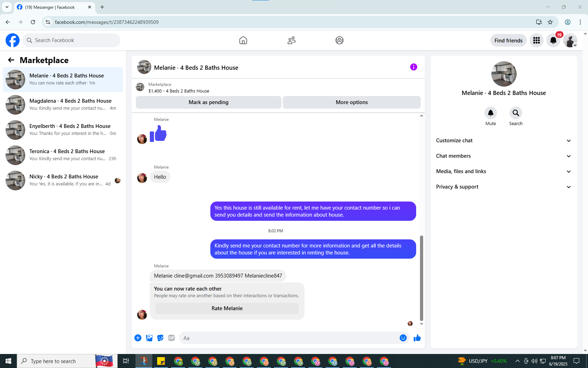Click the chat scroll-up arrow

421,116
